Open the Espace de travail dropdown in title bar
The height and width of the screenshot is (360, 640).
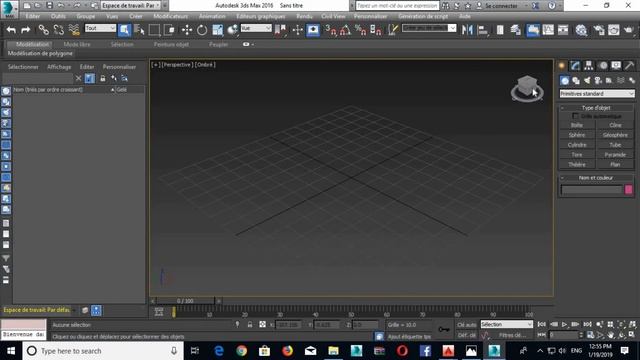click(131, 6)
